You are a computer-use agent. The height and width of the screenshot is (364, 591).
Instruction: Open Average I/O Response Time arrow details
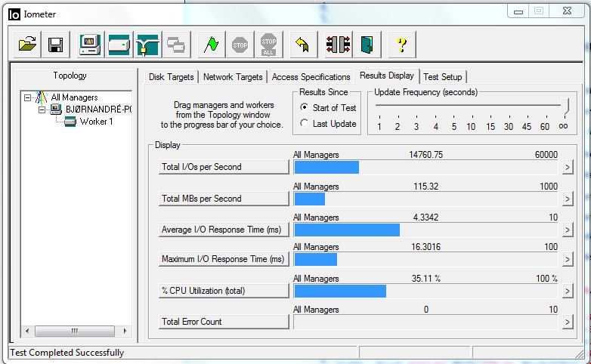568,230
